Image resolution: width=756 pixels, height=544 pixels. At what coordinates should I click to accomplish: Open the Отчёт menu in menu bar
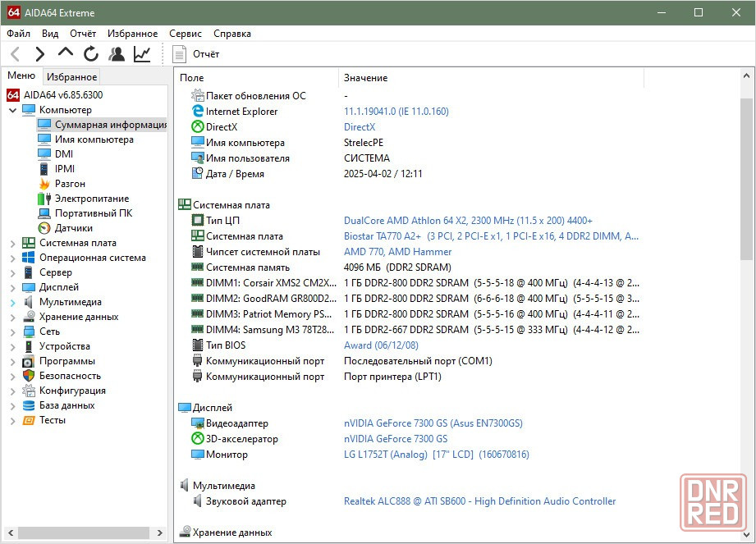(83, 34)
